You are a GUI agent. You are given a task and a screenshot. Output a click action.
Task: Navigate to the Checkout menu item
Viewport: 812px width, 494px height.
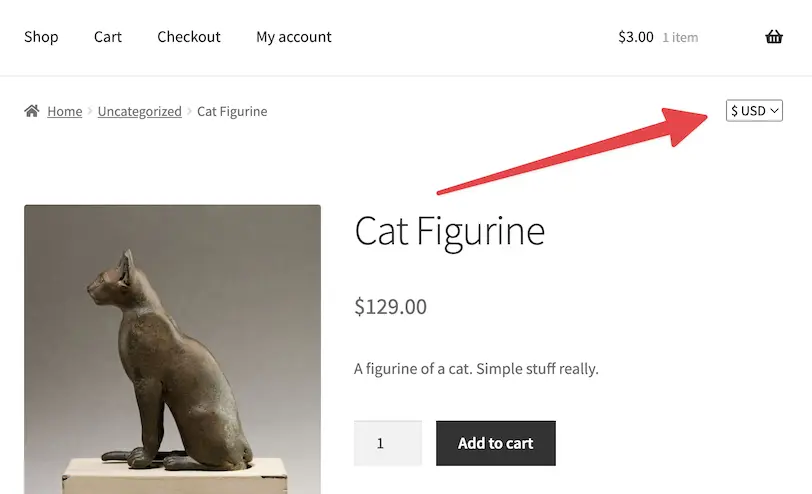189,37
